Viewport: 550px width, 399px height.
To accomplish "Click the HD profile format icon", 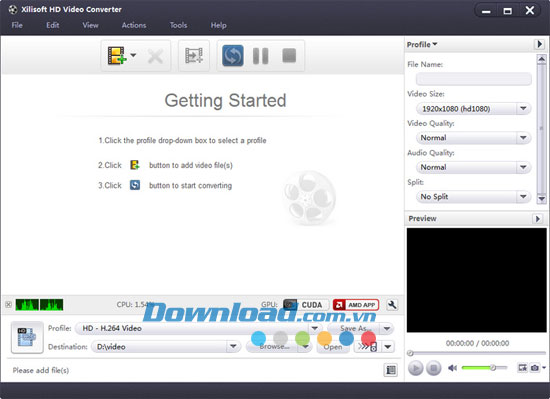I will (27, 337).
